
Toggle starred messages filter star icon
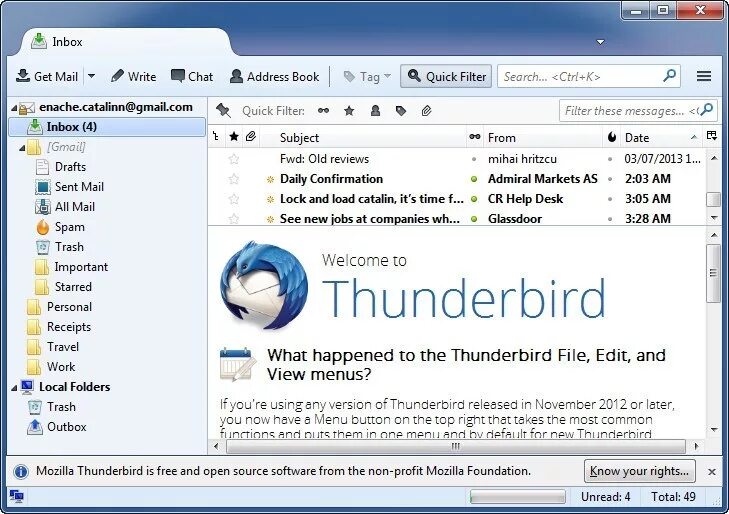pos(349,111)
